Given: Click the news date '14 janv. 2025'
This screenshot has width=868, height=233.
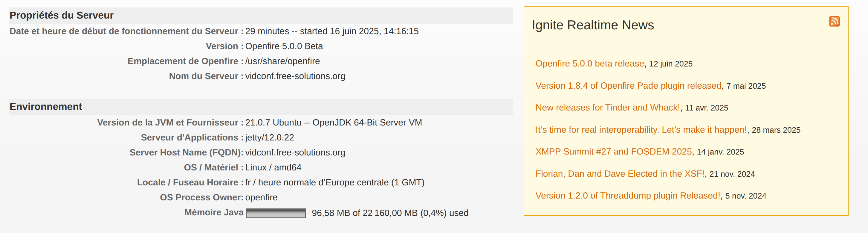Looking at the screenshot, I should (x=720, y=152).
